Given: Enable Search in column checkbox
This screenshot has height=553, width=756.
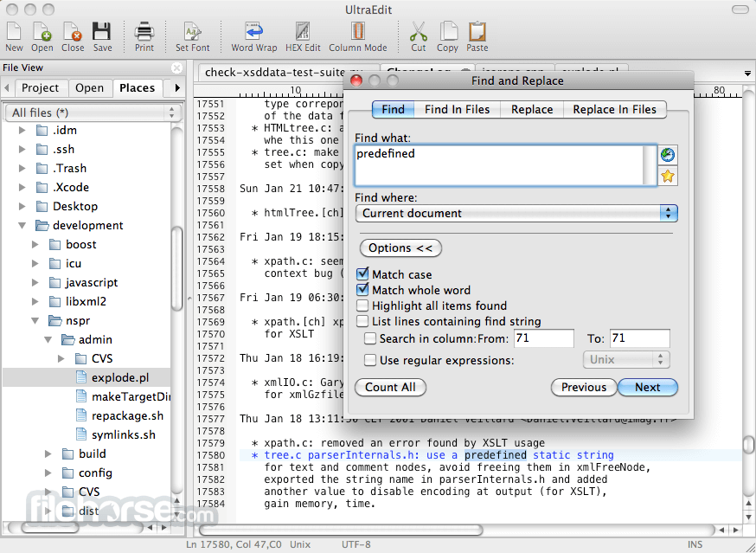Looking at the screenshot, I should click(370, 338).
